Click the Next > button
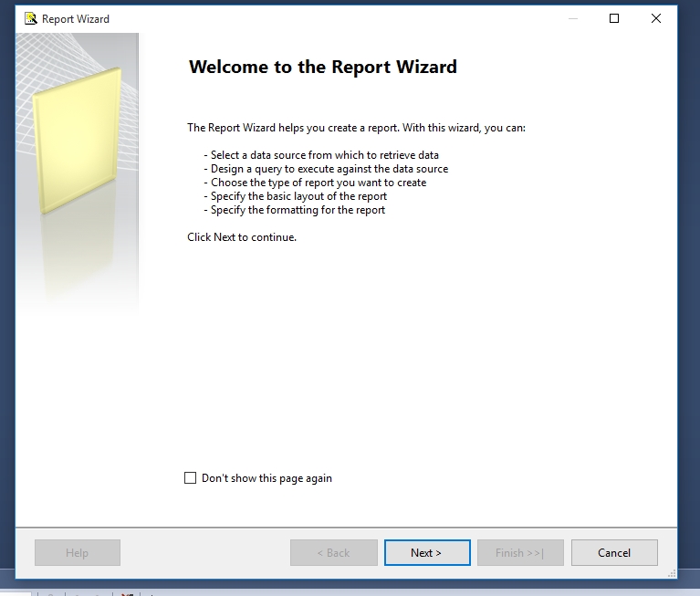 point(426,552)
